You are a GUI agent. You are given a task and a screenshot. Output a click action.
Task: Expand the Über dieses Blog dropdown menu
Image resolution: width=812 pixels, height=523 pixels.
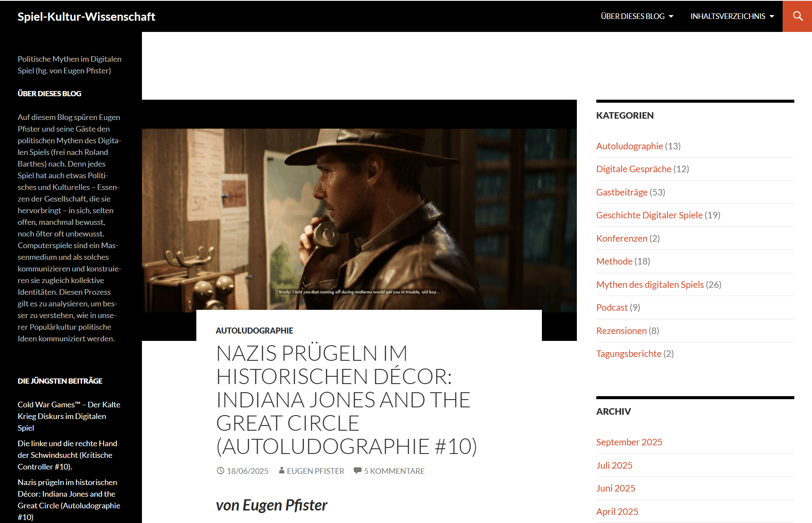click(636, 16)
